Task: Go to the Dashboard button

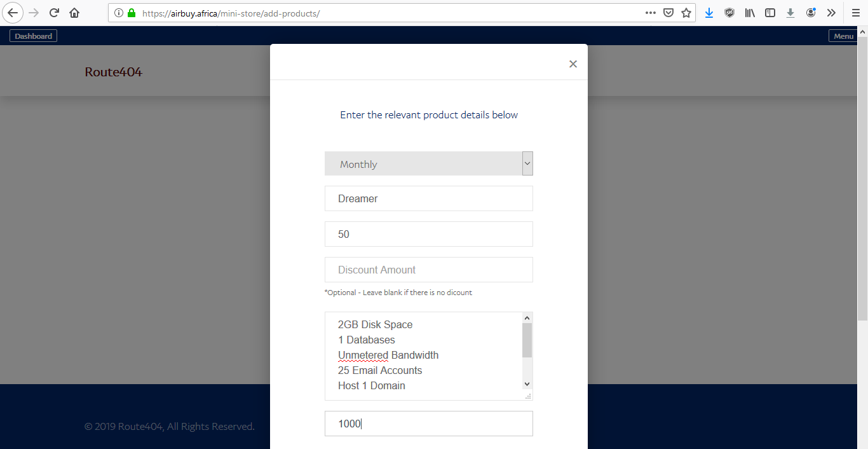Action: point(33,36)
